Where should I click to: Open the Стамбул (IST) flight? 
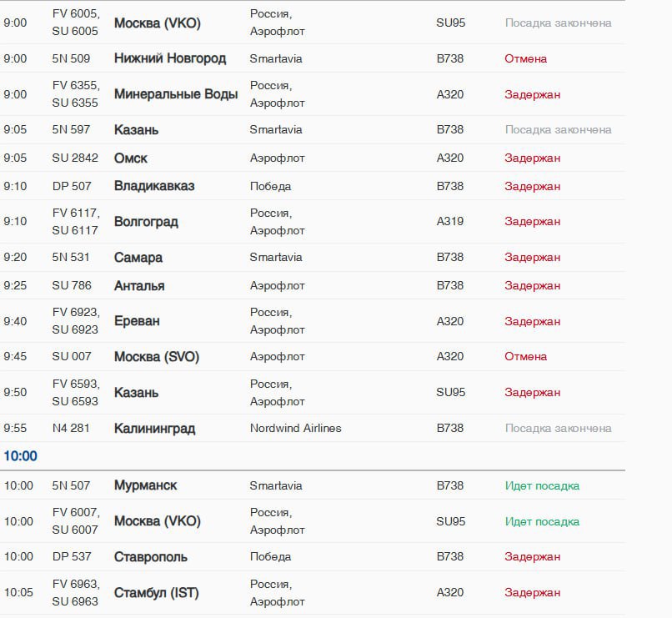click(157, 592)
